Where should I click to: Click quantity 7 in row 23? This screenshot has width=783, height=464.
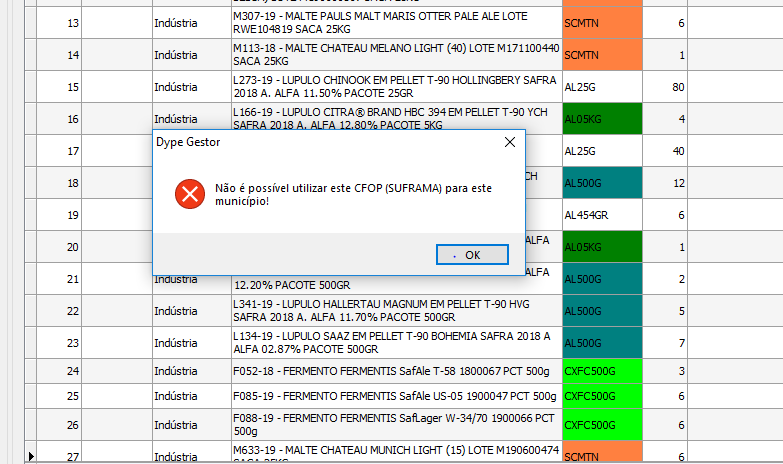[665, 343]
